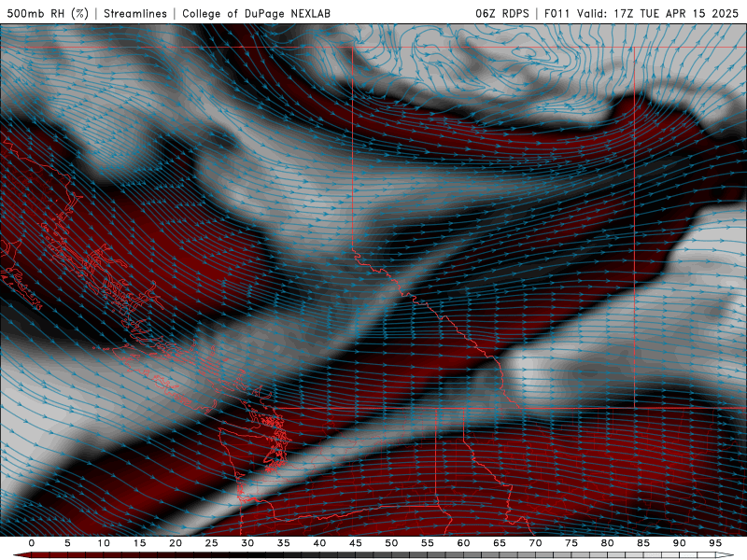Click the white right arrow cap of colorbar
Screen dimensions: 747x560
pyautogui.click(x=725, y=555)
